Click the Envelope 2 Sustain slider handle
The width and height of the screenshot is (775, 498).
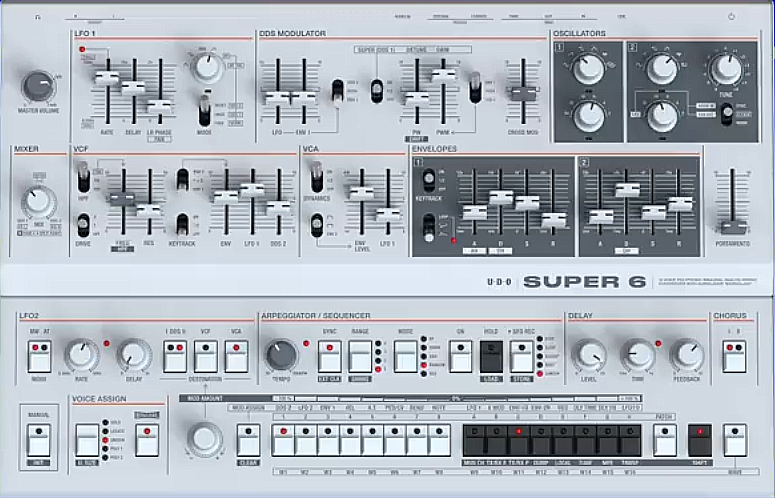[653, 212]
